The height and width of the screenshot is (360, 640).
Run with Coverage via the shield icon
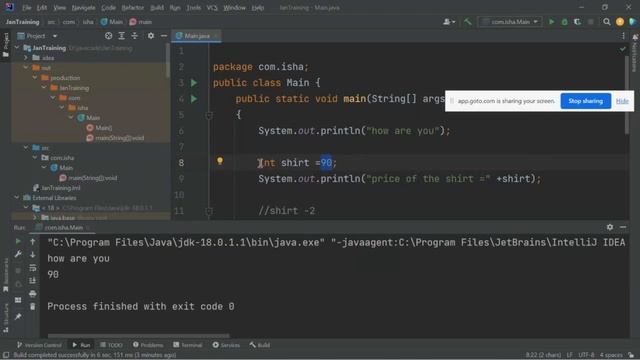point(577,22)
